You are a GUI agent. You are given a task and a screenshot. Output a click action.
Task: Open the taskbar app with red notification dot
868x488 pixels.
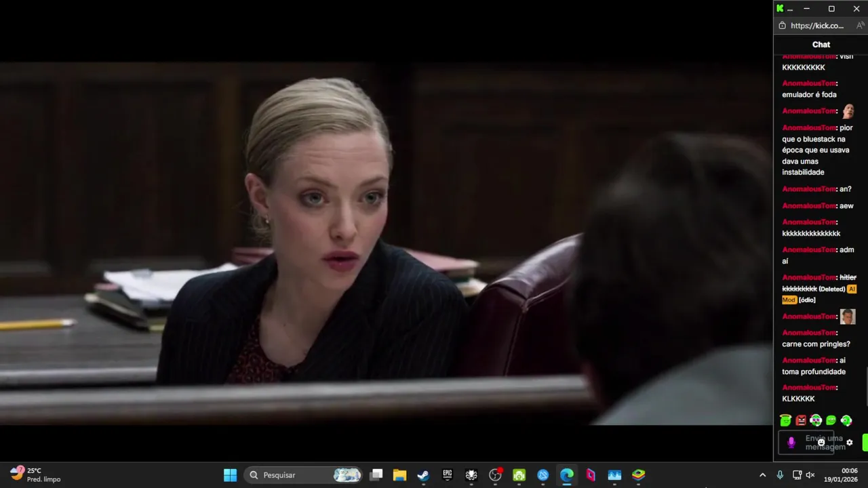tap(495, 475)
